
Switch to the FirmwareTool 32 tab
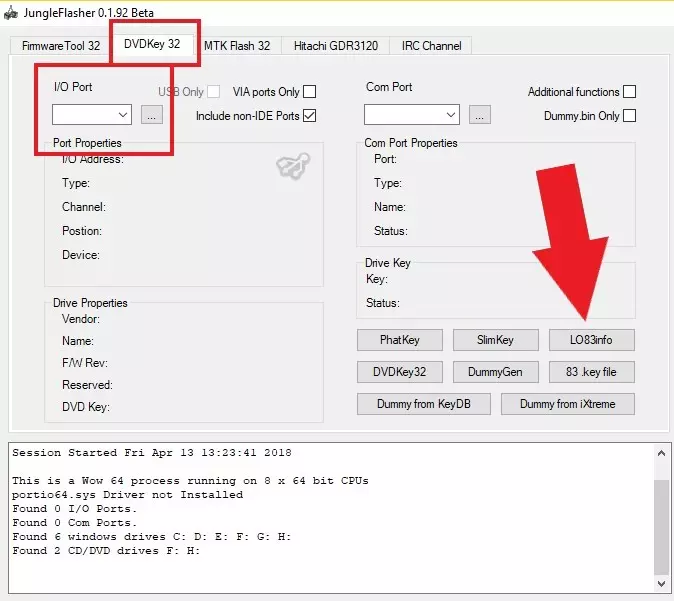(61, 46)
